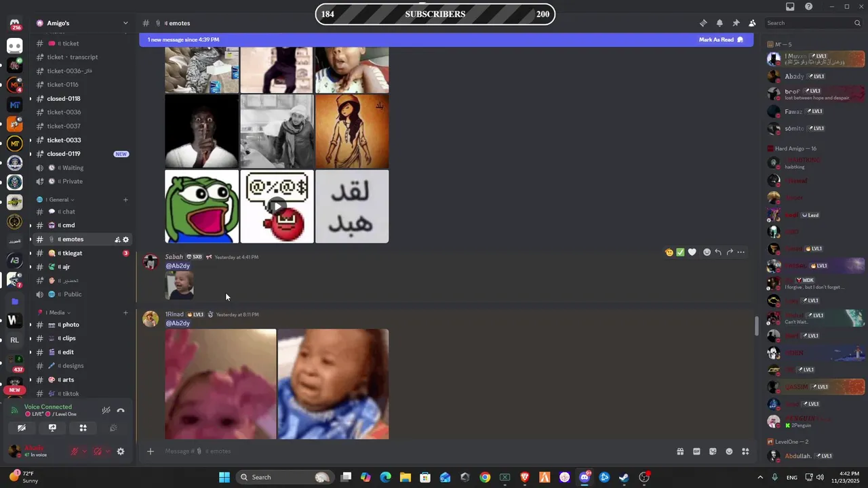Click the Forward arrow on Sabah's message

[730, 252]
